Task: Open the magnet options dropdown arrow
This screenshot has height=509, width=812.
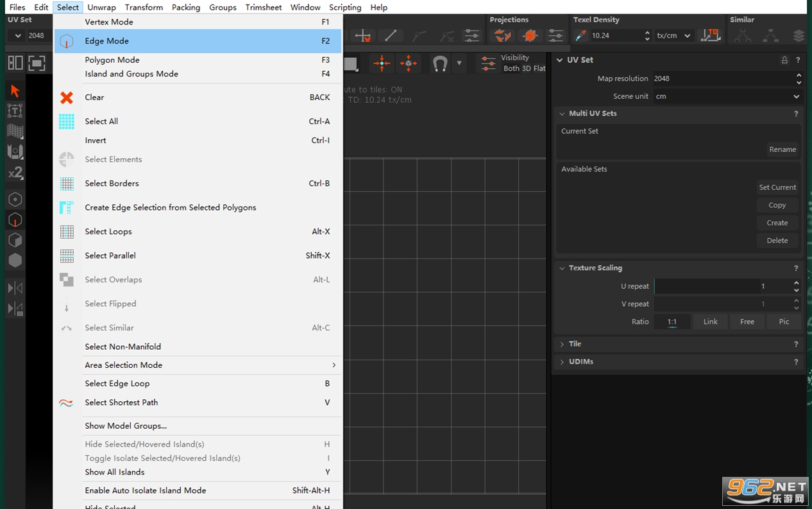Action: pyautogui.click(x=459, y=64)
